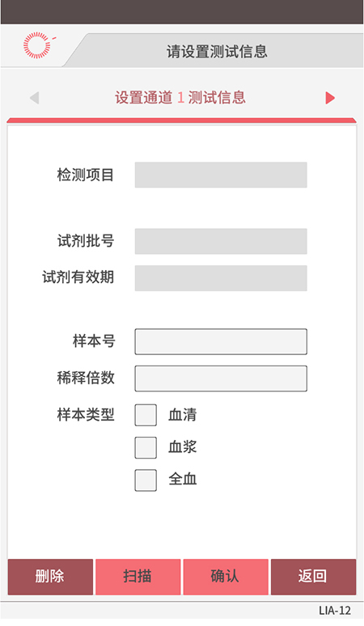Go to previous channel with left arrow
Image resolution: width=364 pixels, height=626 pixels.
coord(35,98)
